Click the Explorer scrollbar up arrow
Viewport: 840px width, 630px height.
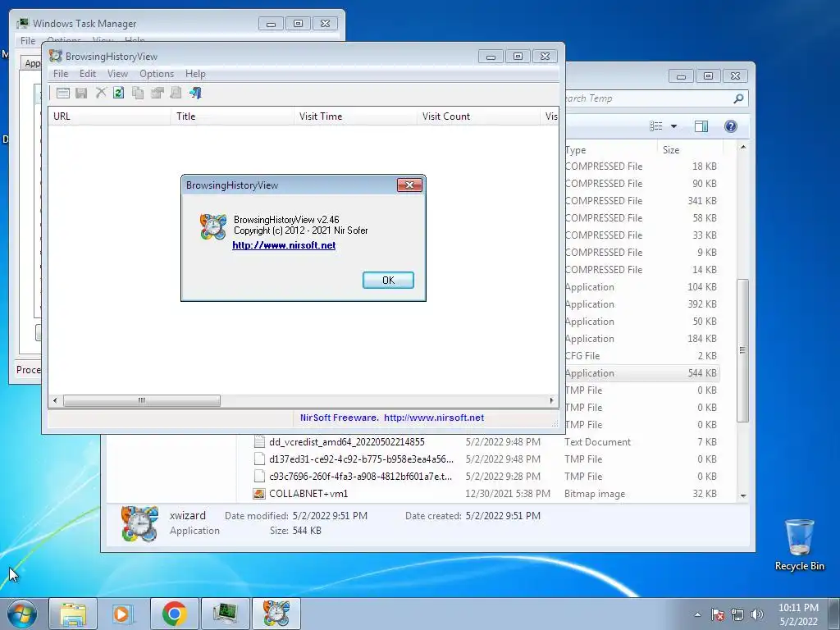[742, 147]
